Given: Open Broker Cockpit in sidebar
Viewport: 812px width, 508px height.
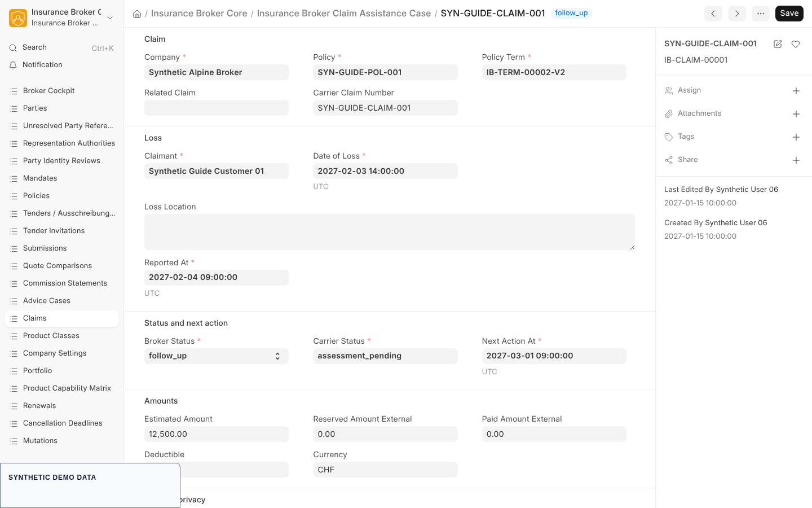Looking at the screenshot, I should click(x=62, y=91).
